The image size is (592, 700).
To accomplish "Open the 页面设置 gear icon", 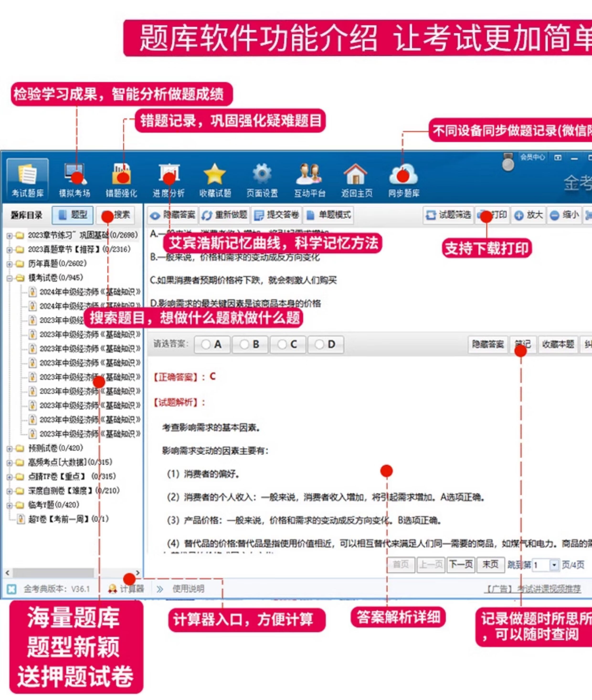I will (262, 180).
